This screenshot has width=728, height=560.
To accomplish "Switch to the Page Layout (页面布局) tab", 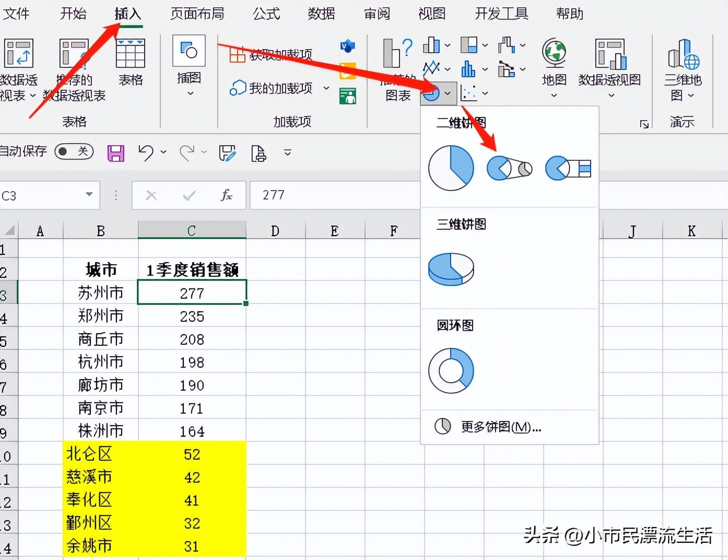I will [197, 14].
